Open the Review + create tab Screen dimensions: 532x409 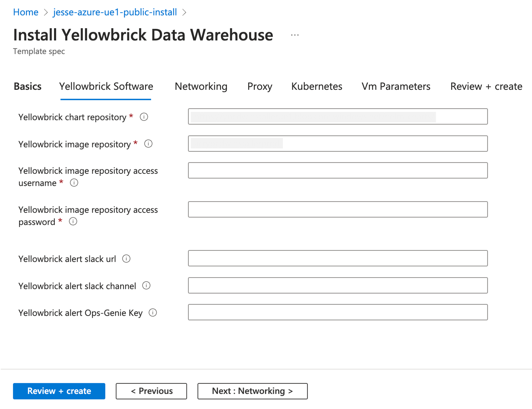tap(486, 86)
